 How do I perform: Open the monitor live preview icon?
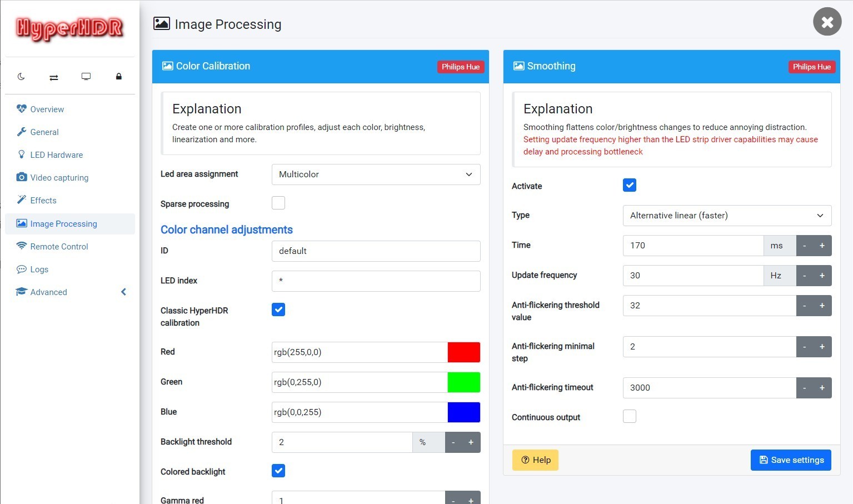[86, 77]
